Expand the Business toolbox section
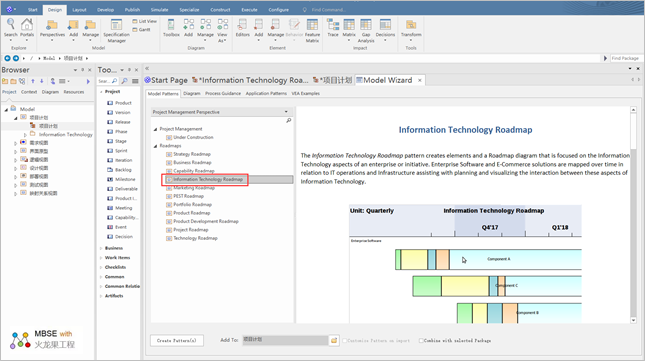Viewport: 645px width, 361px height. click(101, 248)
